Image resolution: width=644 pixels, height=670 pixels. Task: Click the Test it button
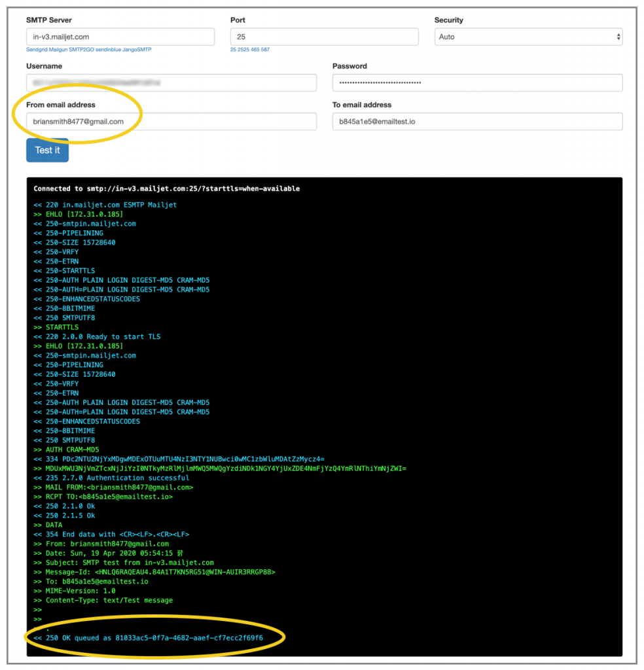(x=47, y=150)
